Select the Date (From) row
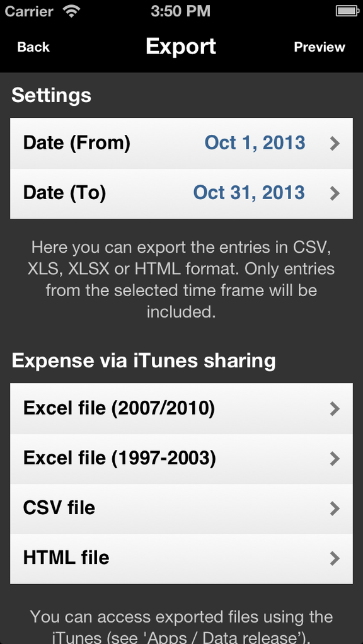The height and width of the screenshot is (644, 363). click(x=181, y=143)
